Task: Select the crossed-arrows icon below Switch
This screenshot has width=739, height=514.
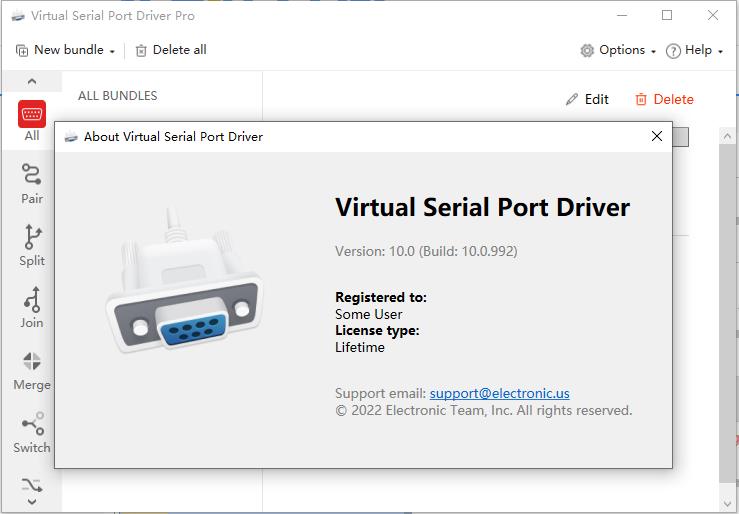Action: coord(32,485)
